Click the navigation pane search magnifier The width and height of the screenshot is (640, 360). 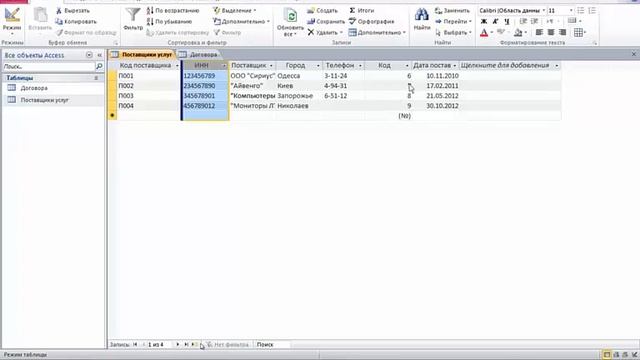tap(99, 66)
